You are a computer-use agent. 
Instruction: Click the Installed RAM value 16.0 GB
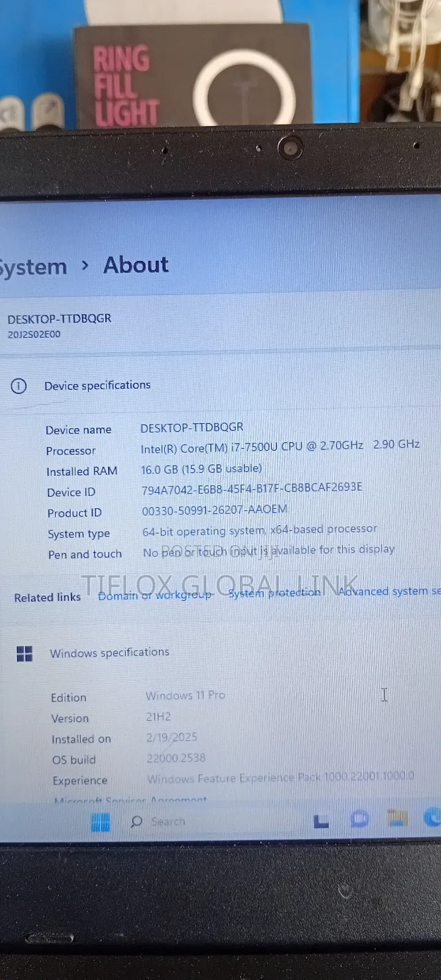tap(202, 469)
